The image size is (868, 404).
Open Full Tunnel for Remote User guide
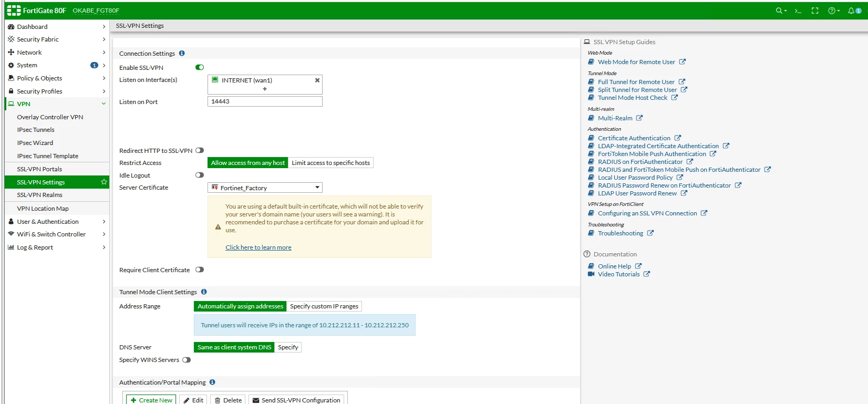pos(636,81)
